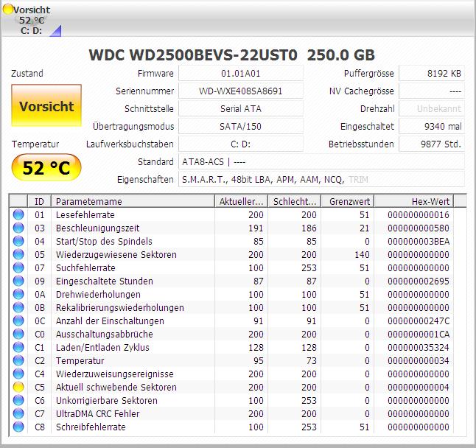Screen dimensions: 476x448
Task: Click the Schnittstelle field Serial ATA
Action: pos(241,108)
